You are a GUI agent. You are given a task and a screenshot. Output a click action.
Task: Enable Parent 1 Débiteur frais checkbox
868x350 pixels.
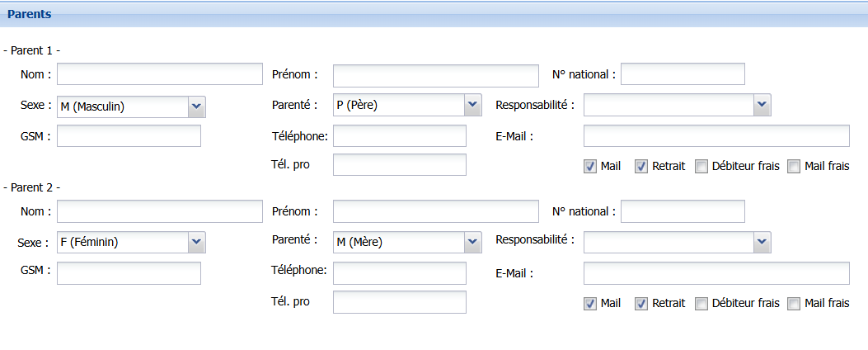tap(701, 167)
